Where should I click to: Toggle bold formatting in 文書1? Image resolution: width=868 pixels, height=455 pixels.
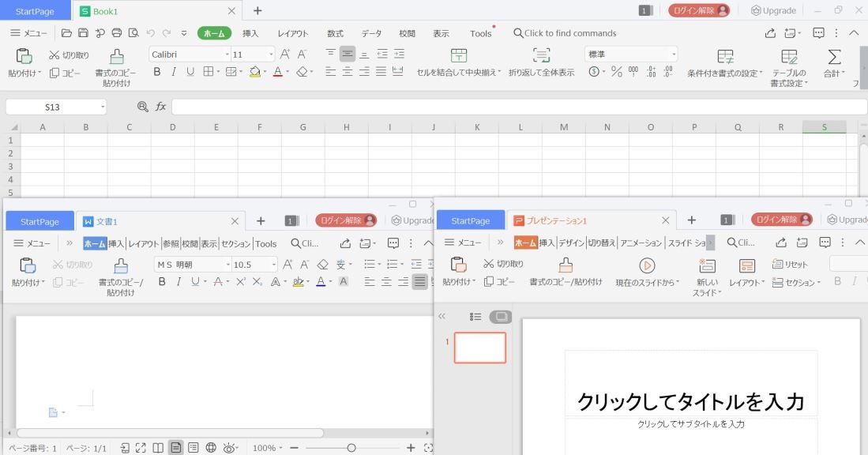tap(160, 282)
